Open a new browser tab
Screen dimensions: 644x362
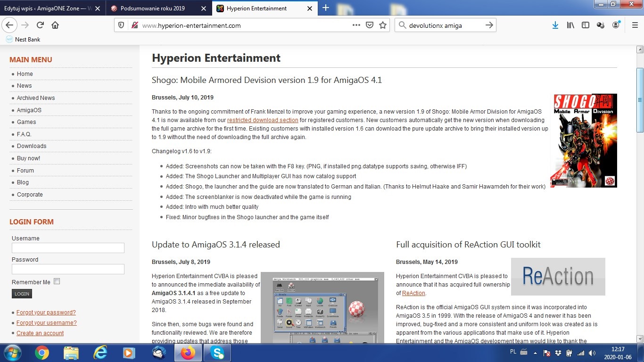tap(326, 8)
